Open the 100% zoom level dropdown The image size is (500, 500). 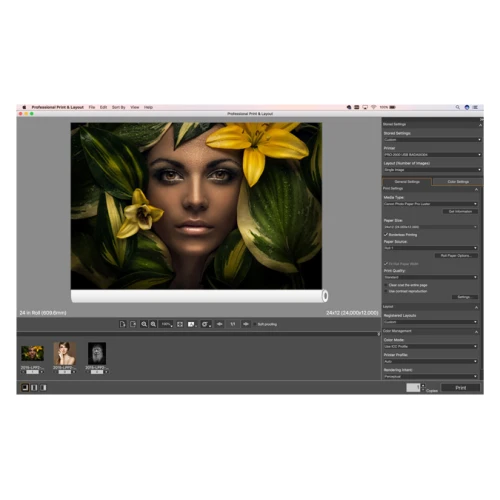coord(166,324)
